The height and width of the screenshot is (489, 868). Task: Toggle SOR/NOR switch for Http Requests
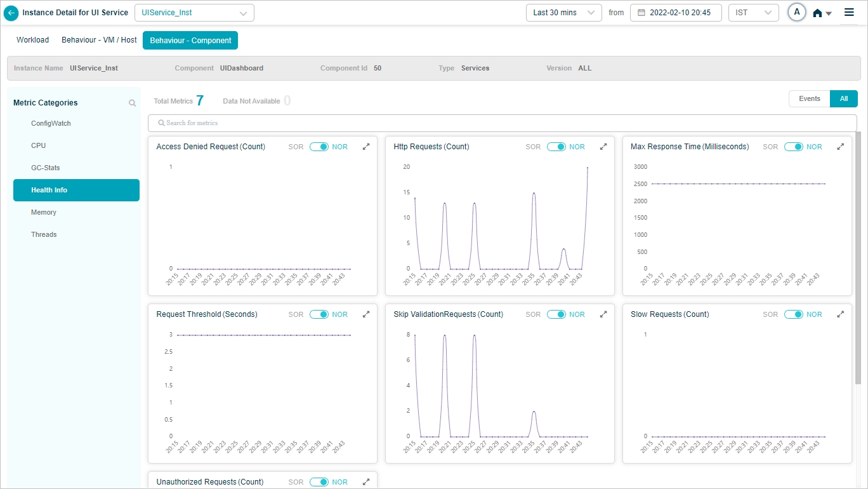coord(556,147)
